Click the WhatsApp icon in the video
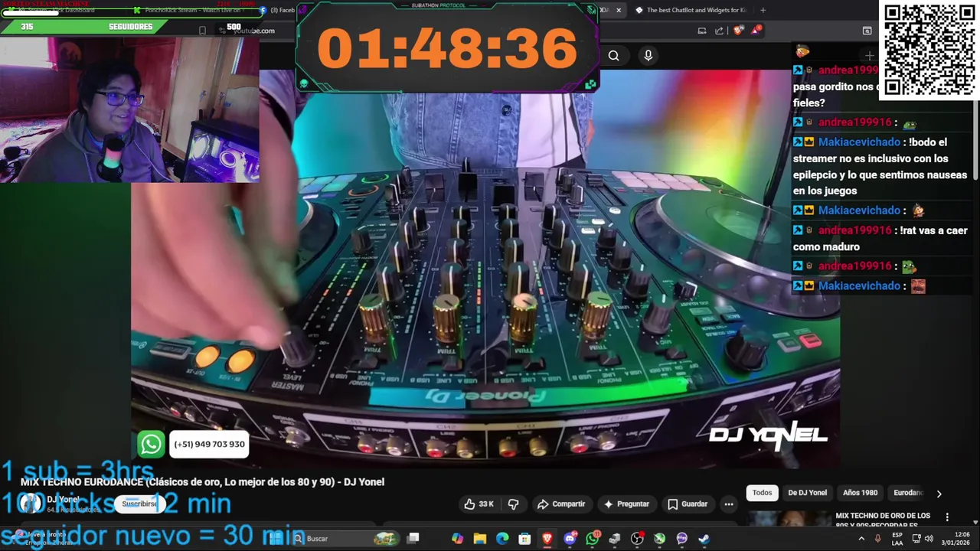Image resolution: width=980 pixels, height=551 pixels. [x=151, y=444]
